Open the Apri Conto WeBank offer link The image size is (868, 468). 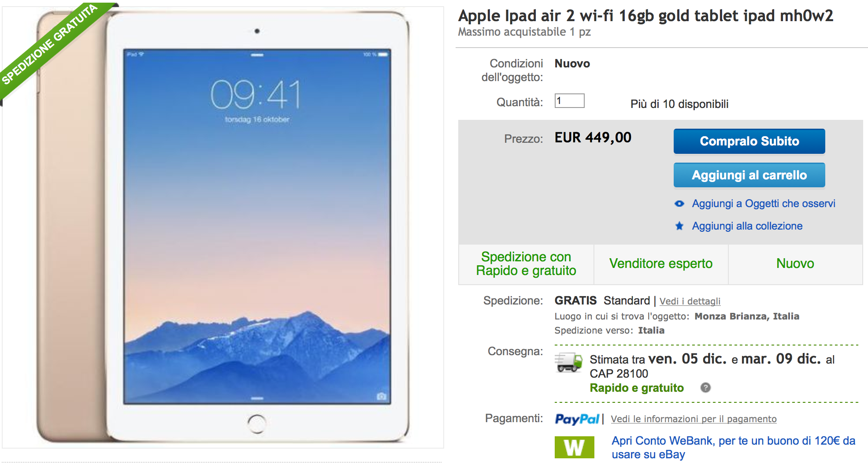(734, 447)
